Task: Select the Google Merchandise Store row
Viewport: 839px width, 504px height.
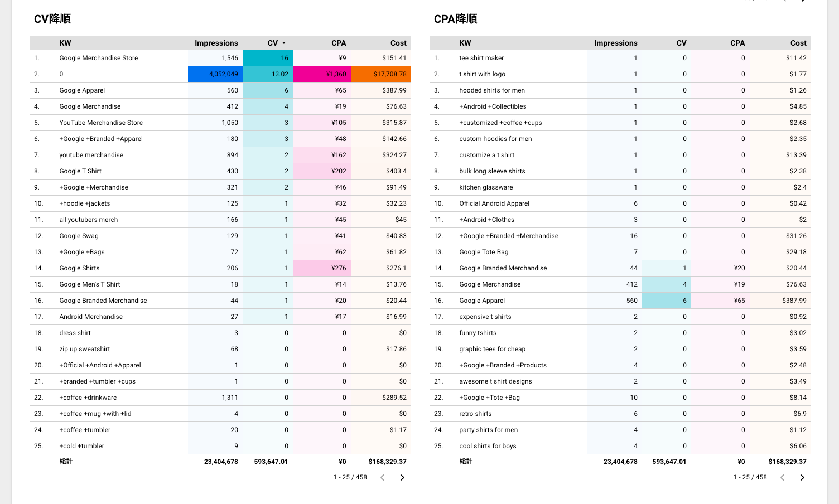Action: click(220, 58)
